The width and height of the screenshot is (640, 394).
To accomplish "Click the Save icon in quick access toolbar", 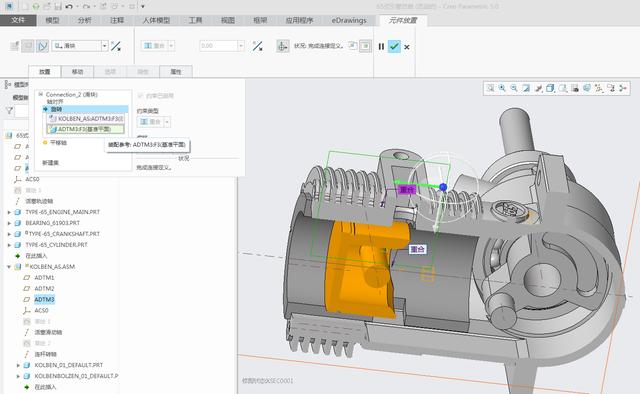I will [x=58, y=7].
